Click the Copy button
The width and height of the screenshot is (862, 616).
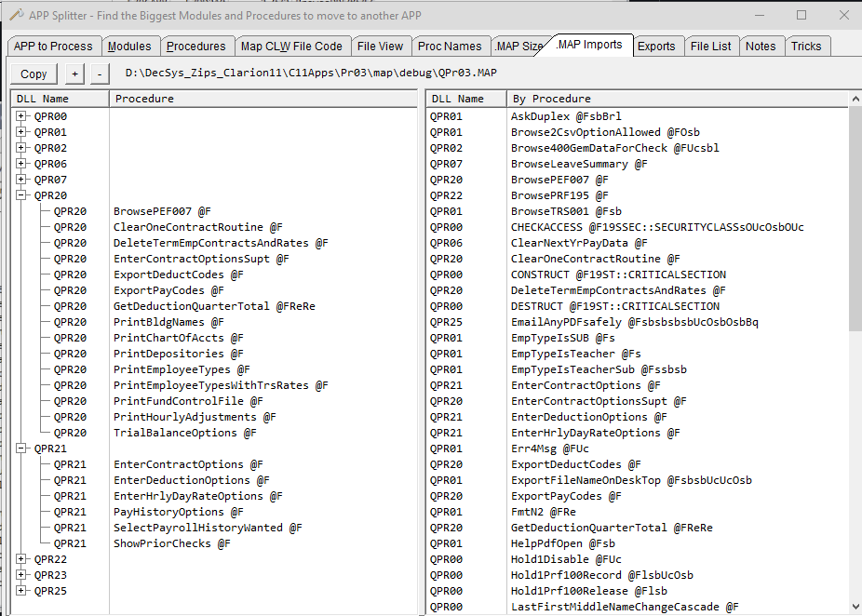click(34, 74)
